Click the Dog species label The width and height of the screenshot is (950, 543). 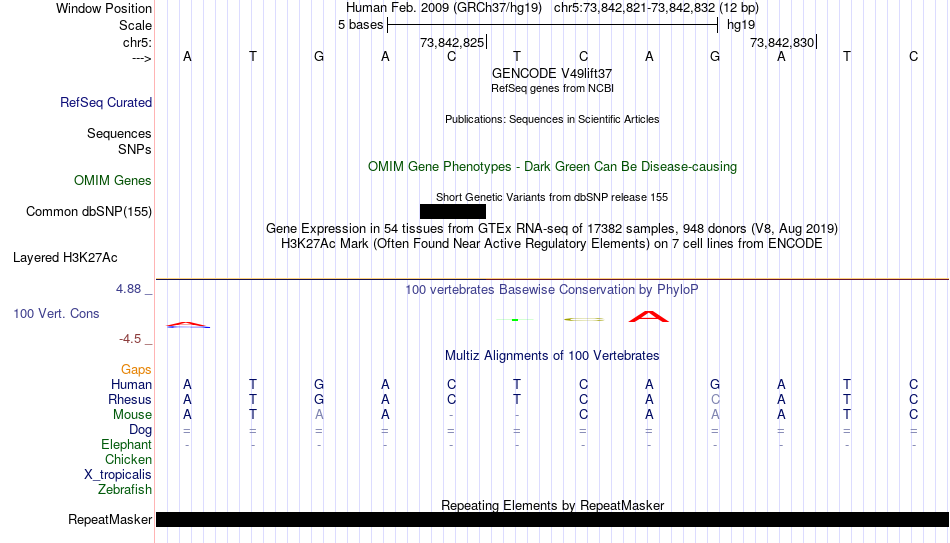coord(140,430)
